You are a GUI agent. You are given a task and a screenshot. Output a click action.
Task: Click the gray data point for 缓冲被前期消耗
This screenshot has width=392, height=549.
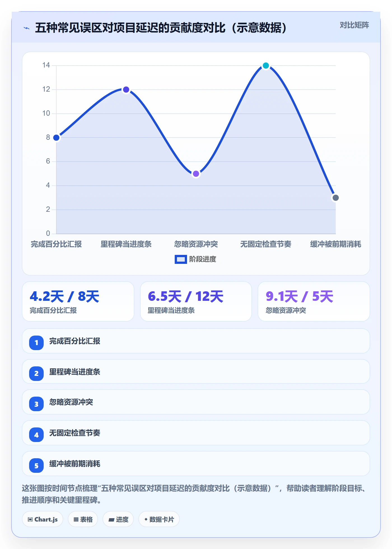335,198
